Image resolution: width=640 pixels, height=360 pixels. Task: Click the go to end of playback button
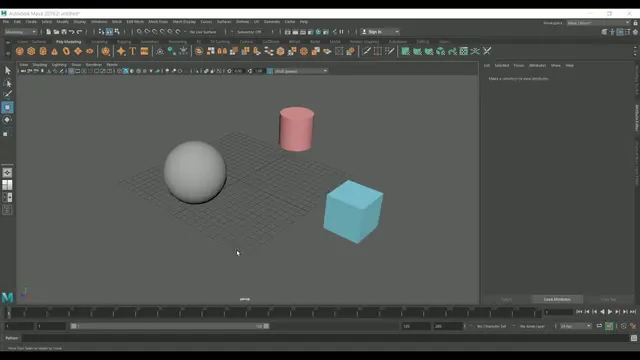coord(633,312)
